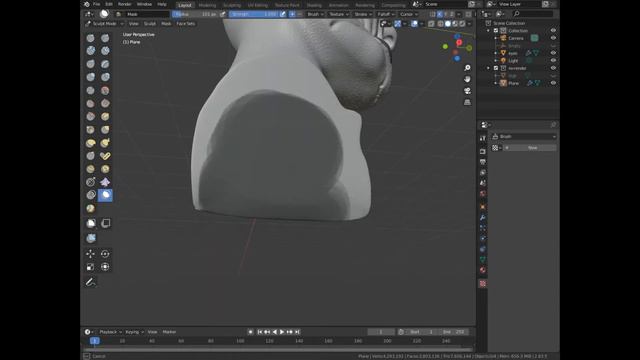Hide the Camera object in outliner
This screenshot has width=640, height=360.
click(x=553, y=38)
